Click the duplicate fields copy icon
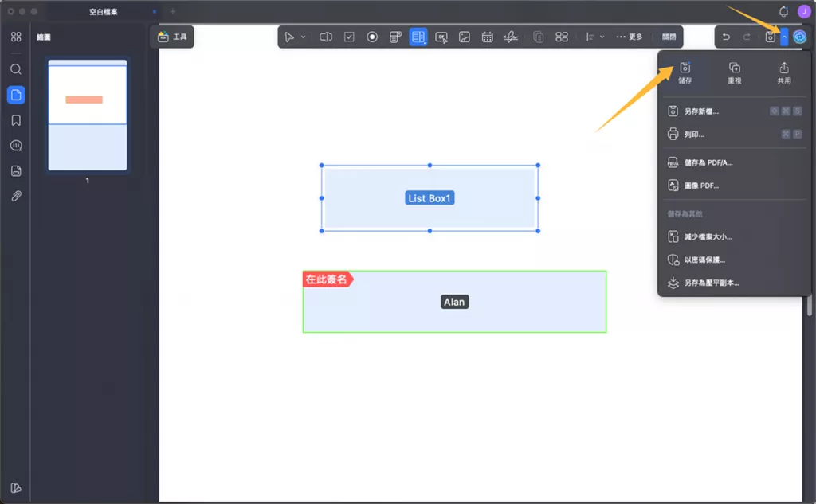This screenshot has width=816, height=504. [539, 37]
